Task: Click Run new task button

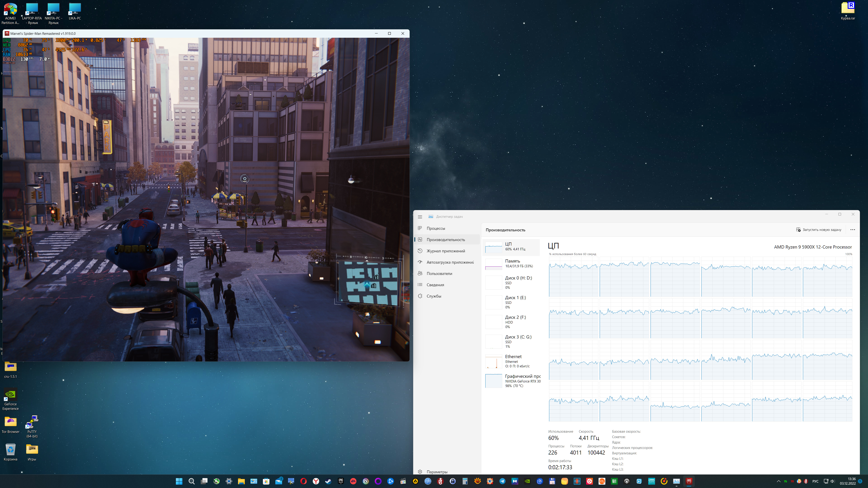Action: 819,230
